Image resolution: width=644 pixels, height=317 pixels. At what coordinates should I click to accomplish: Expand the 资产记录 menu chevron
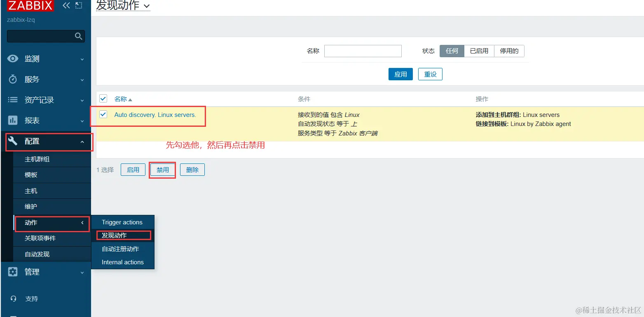coord(82,100)
